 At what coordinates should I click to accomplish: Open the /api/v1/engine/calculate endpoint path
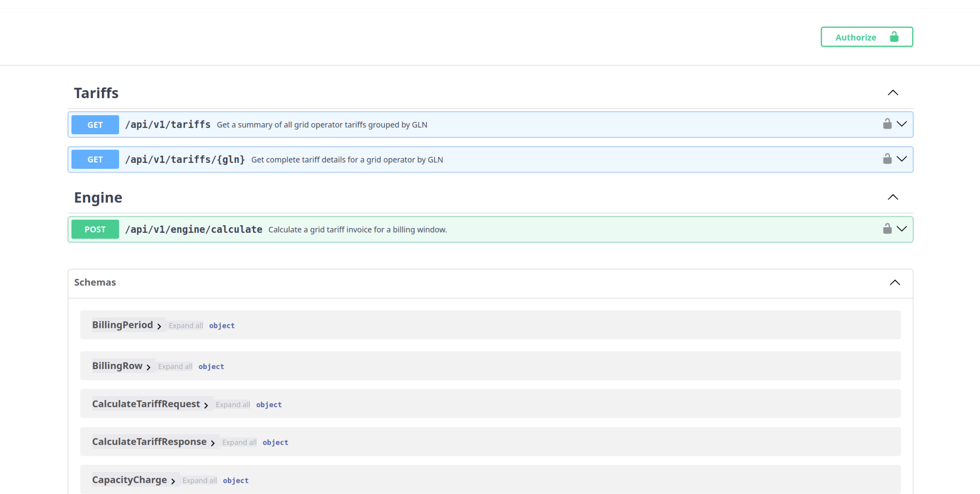193,229
